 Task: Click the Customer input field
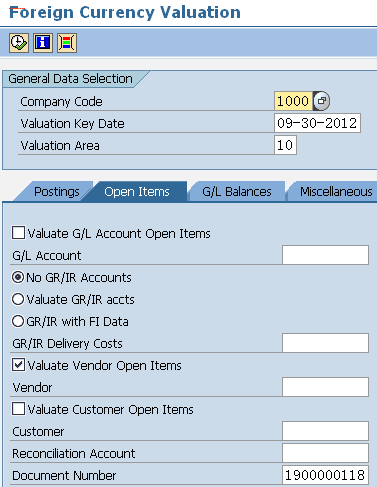[x=325, y=431]
